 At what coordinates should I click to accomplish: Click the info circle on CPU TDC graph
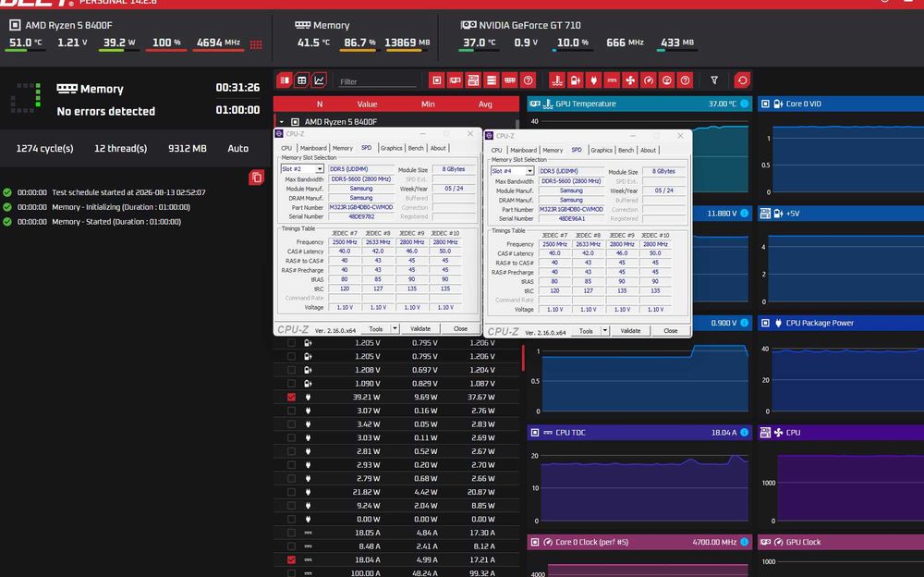pos(744,433)
